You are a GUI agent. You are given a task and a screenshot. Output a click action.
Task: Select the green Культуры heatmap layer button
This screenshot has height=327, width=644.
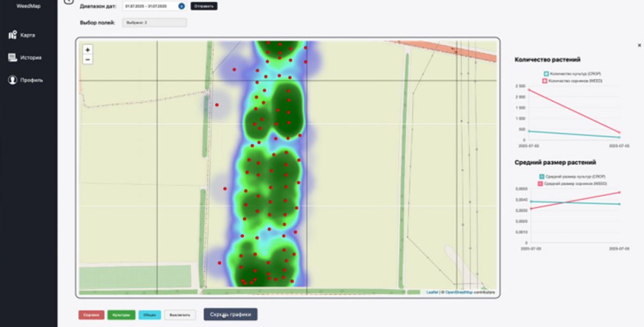pyautogui.click(x=121, y=315)
